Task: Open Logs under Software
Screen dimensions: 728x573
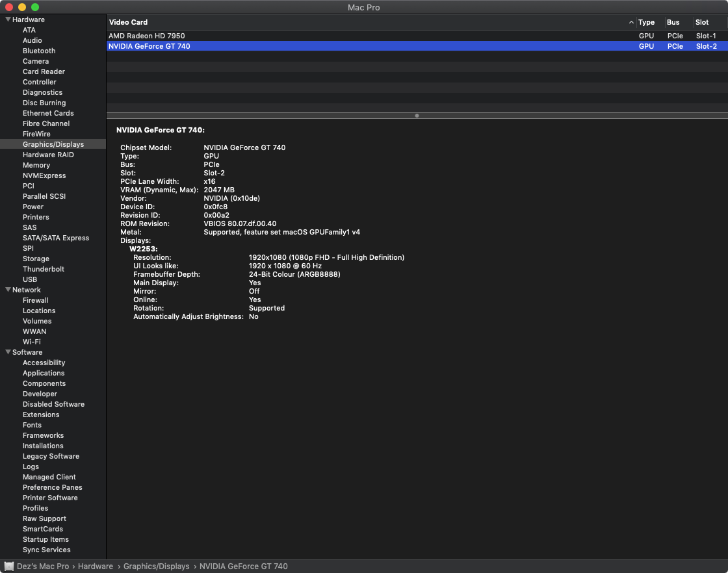Action: tap(31, 466)
